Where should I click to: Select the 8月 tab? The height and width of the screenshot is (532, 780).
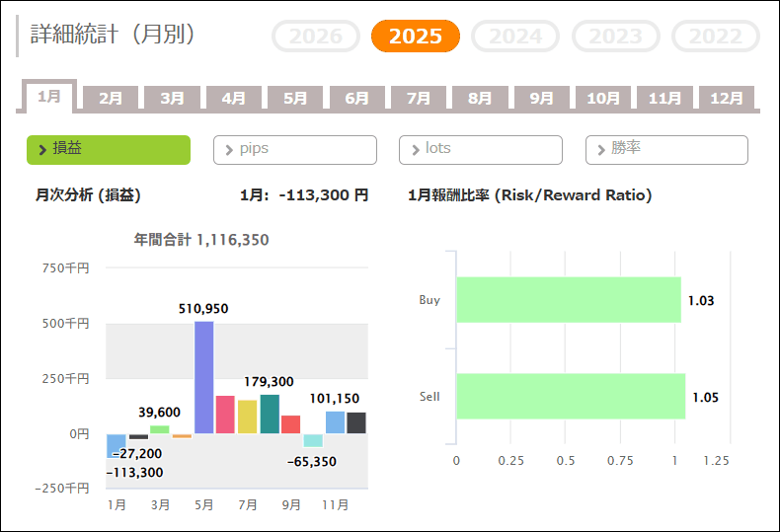coord(480,98)
